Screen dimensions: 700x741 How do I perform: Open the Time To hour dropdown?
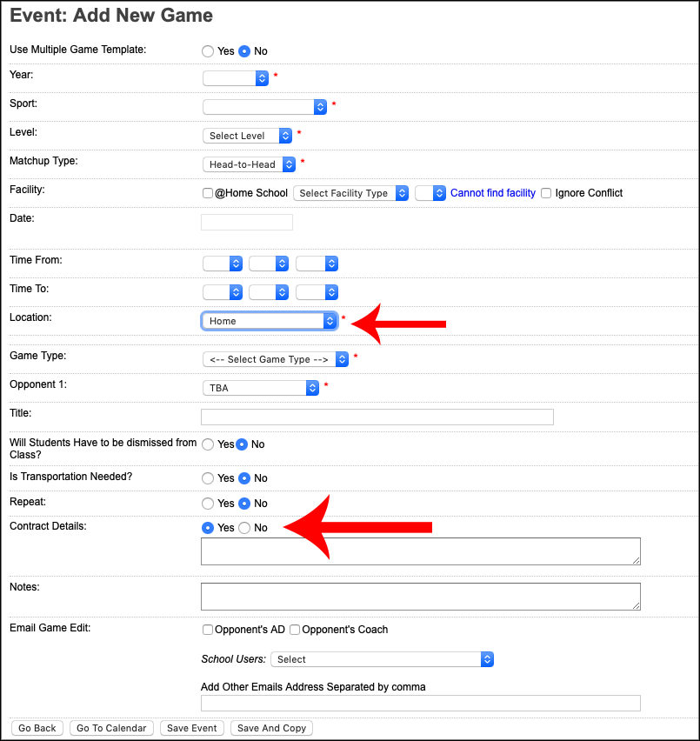click(x=223, y=292)
